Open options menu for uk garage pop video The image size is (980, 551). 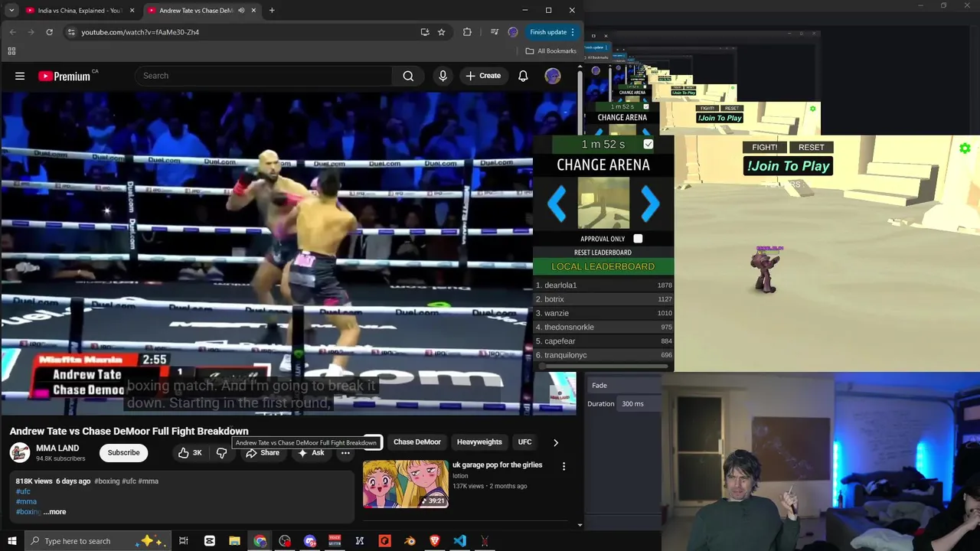coord(563,466)
